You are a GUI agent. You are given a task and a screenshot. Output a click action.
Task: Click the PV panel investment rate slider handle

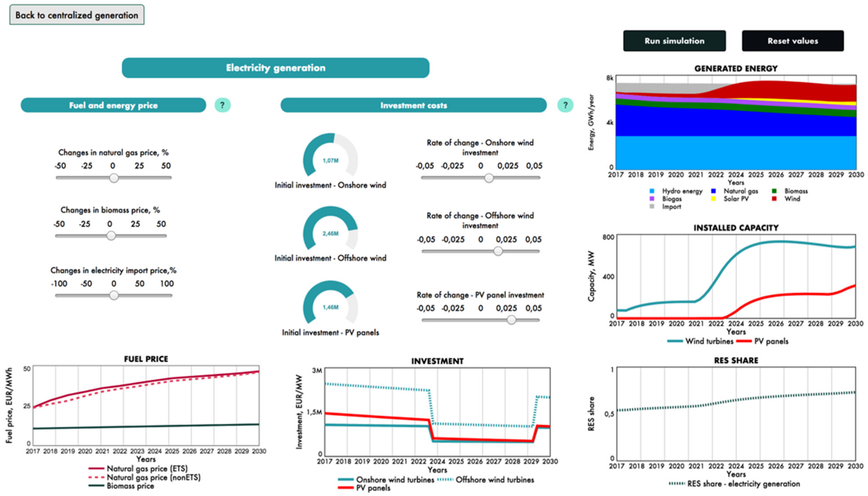[x=511, y=320]
